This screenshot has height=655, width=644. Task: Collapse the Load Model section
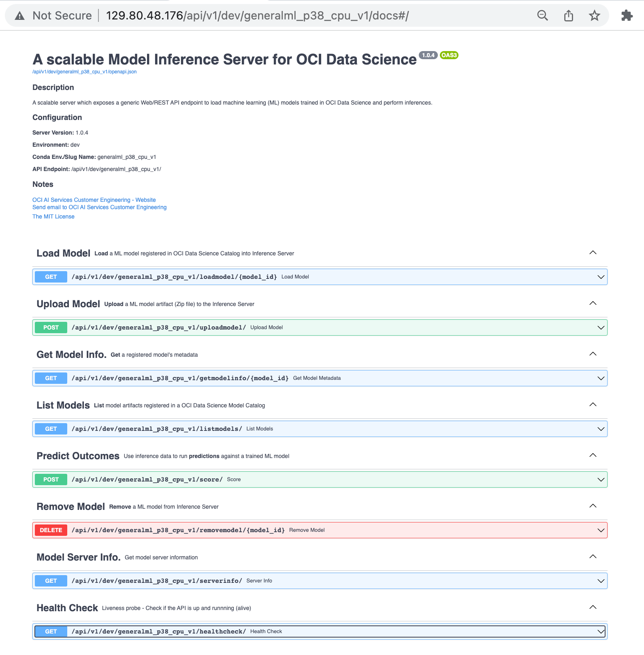click(x=593, y=253)
